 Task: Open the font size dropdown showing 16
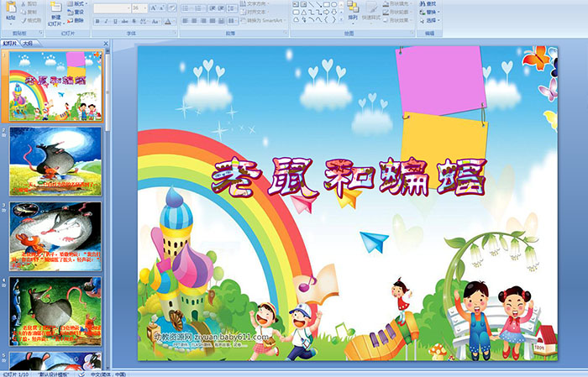click(139, 8)
